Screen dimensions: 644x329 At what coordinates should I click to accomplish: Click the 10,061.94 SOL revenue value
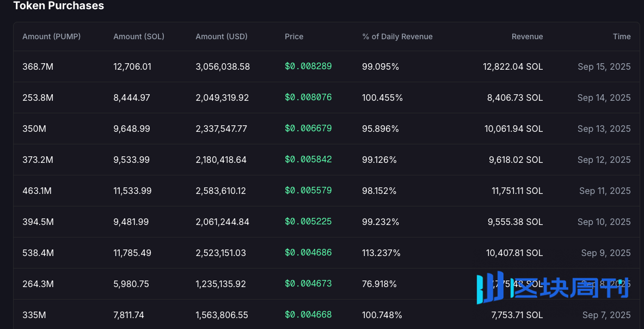(514, 129)
